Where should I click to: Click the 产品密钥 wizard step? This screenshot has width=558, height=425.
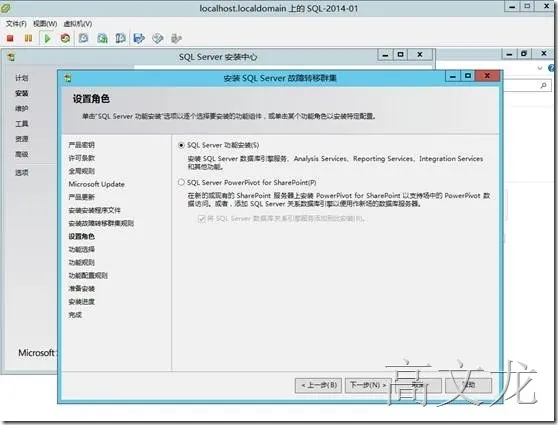(81, 145)
